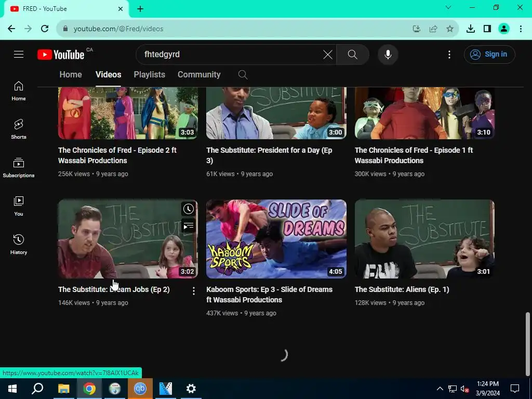Open The Substitute: President for a Day title

(269, 155)
